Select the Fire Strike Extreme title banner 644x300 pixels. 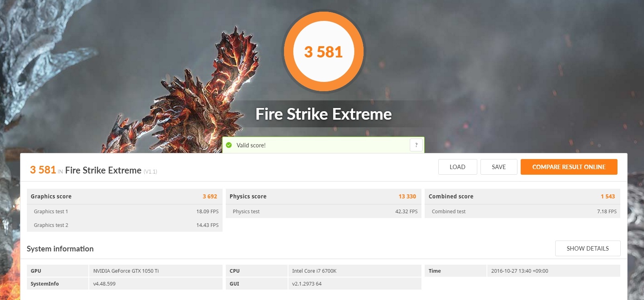(323, 114)
